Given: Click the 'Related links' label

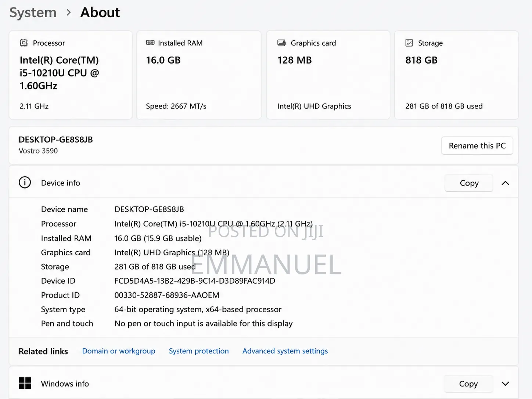Looking at the screenshot, I should (43, 352).
